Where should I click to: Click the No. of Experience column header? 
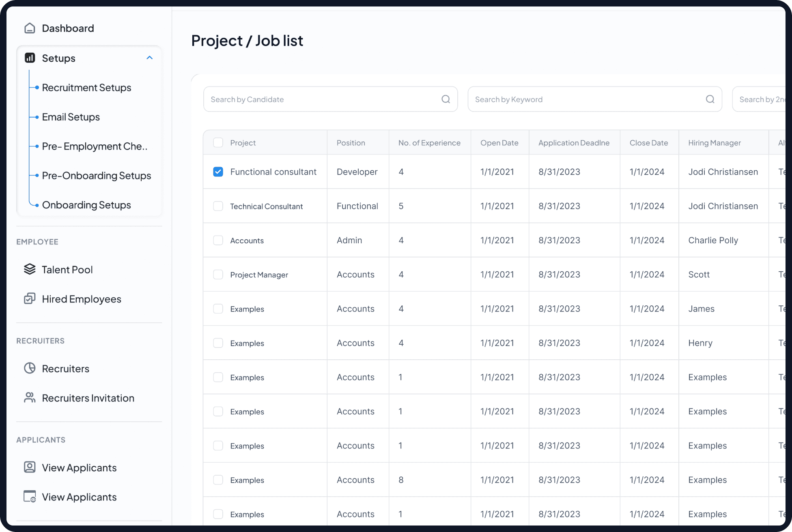click(x=429, y=143)
